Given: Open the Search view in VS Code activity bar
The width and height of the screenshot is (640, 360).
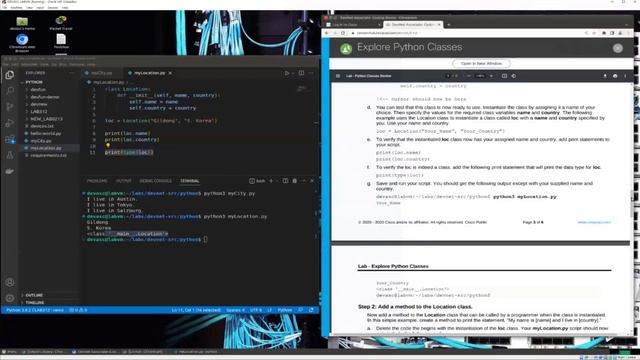Looking at the screenshot, I should pos(10,91).
